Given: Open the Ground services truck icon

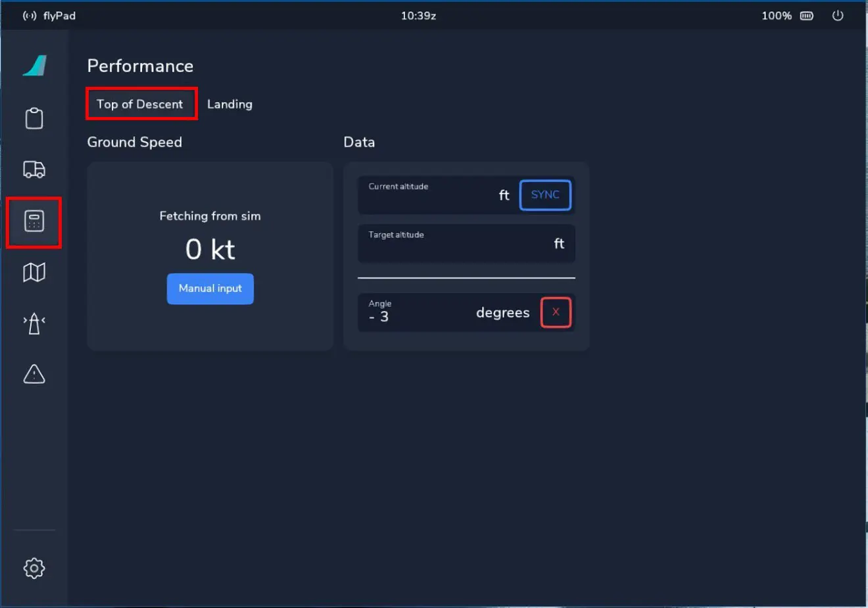Looking at the screenshot, I should 34,170.
